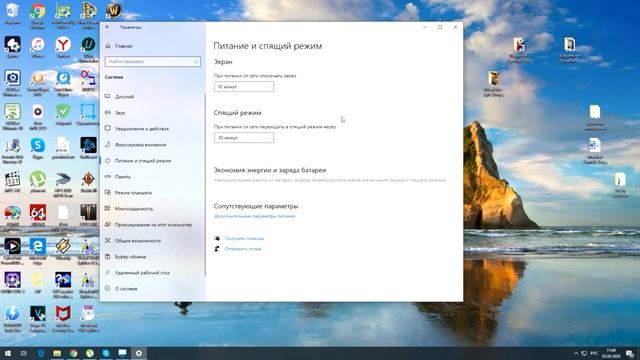The image size is (640, 360).
Task: Open Microsoft Edge from the taskbar
Action: (x=41, y=353)
